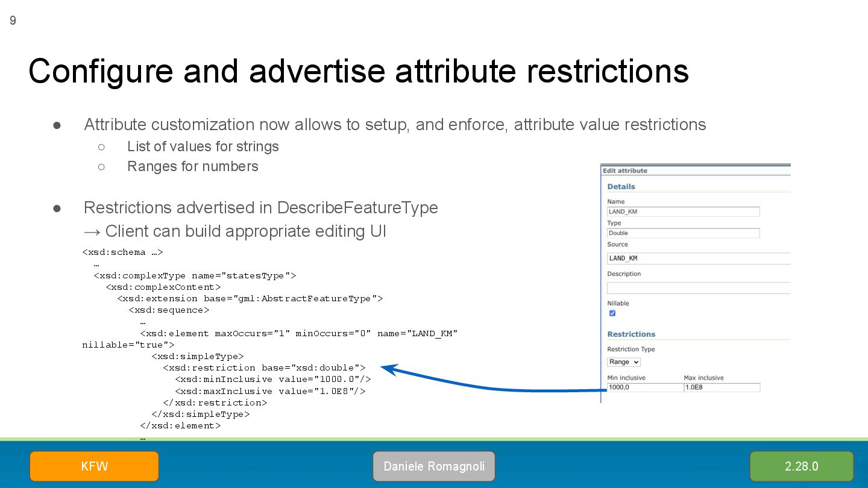Click the Daniele Romagnoli button
The height and width of the screenshot is (488, 868).
(434, 466)
